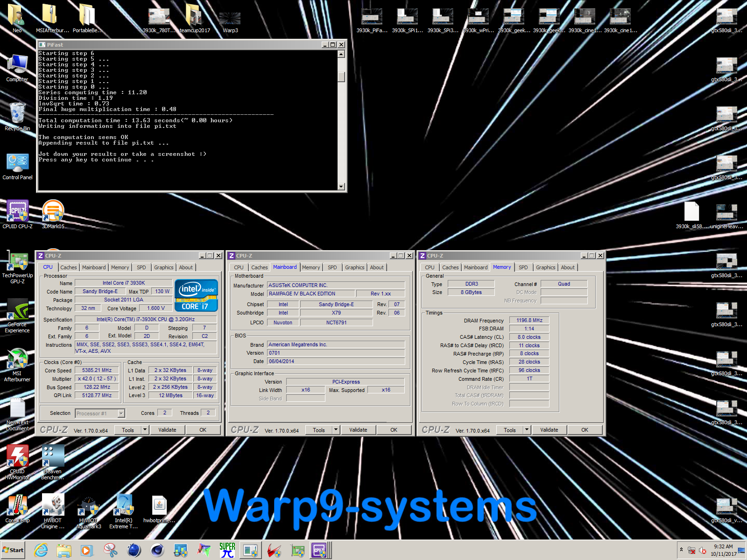Expand Tools dropdown arrow in Mainboard window
This screenshot has height=560, width=747.
[x=336, y=430]
